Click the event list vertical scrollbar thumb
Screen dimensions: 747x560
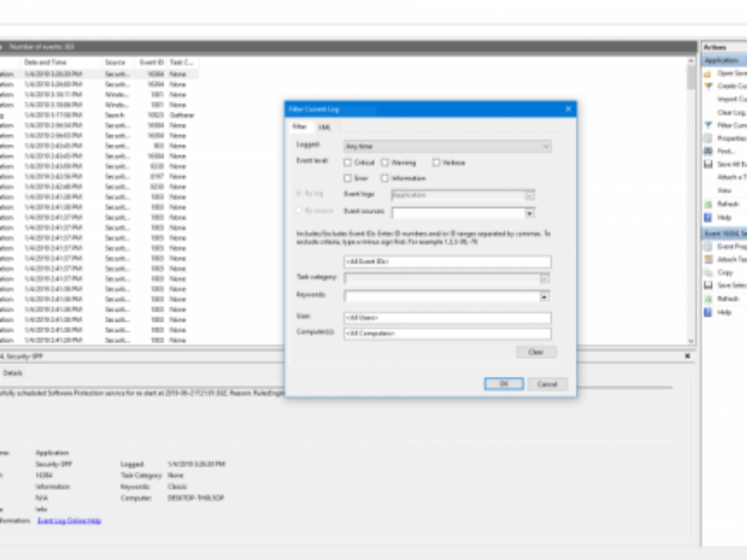point(691,78)
